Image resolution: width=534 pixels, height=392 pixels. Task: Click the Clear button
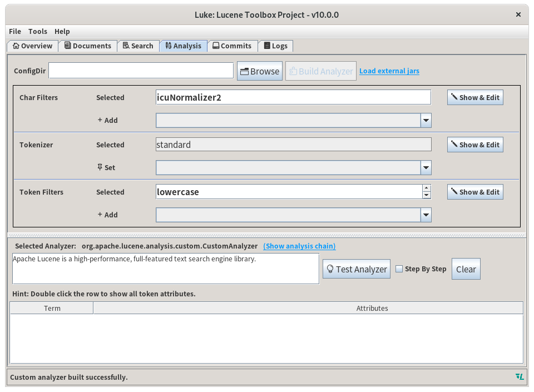pos(466,269)
